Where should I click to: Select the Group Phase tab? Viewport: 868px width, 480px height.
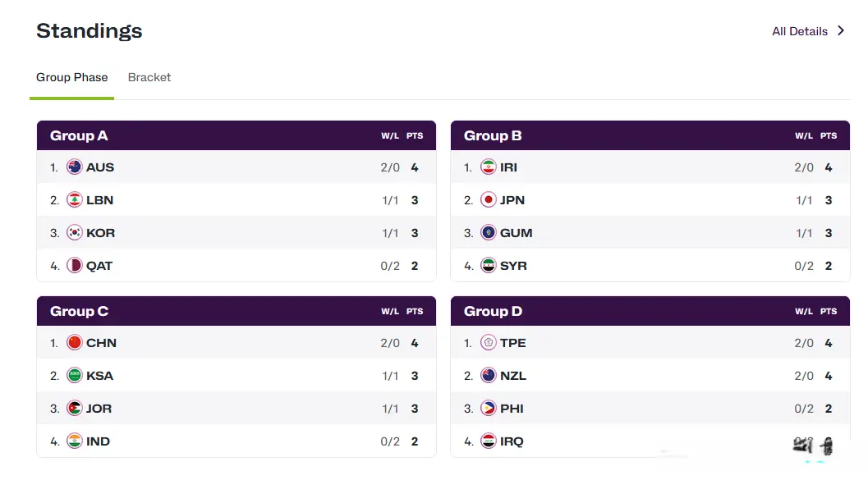(x=72, y=77)
